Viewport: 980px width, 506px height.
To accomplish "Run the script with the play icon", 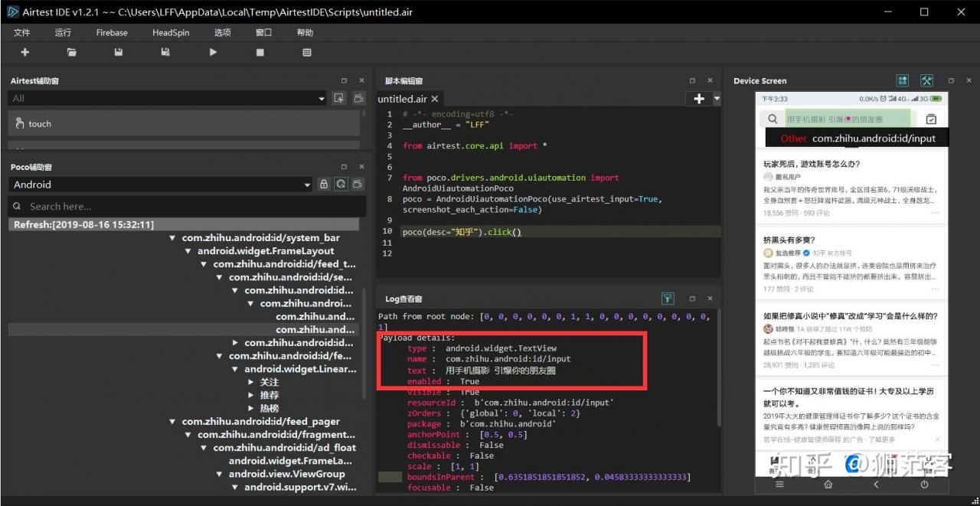I will (x=213, y=52).
